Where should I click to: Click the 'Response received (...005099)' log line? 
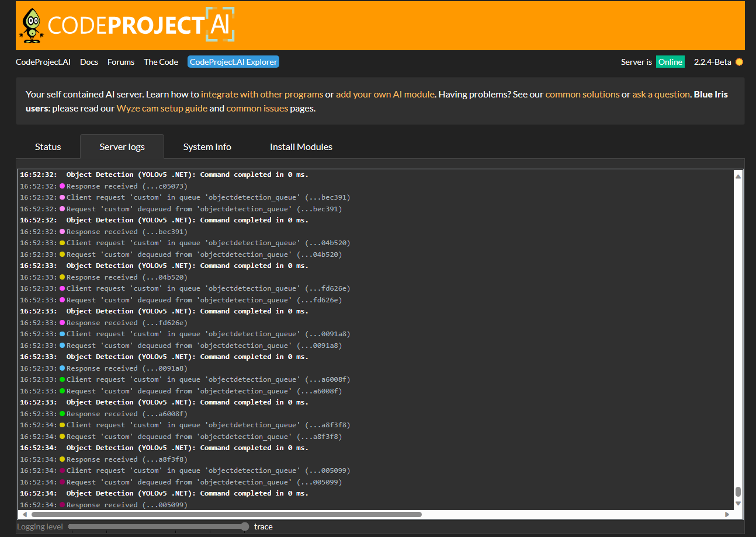(104, 505)
